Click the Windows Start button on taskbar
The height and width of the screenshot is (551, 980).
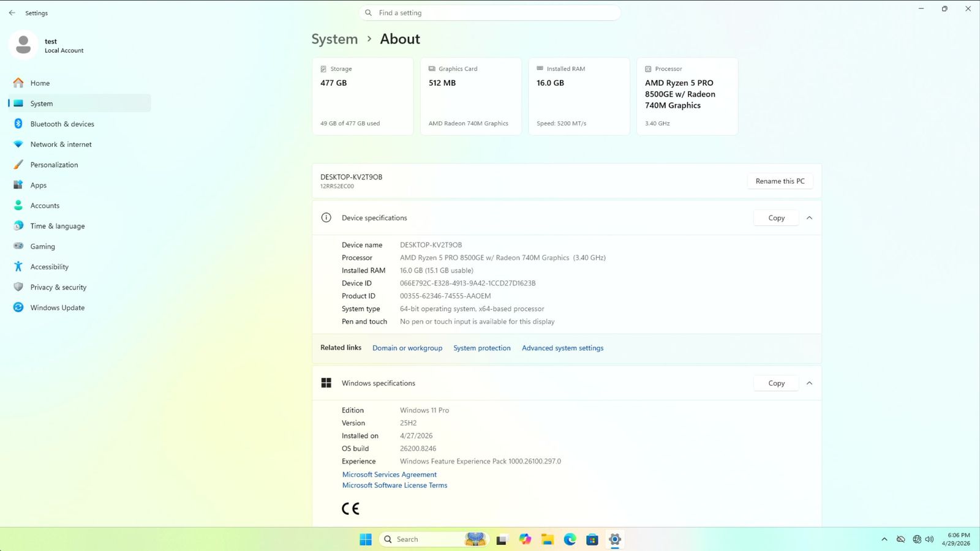point(366,539)
